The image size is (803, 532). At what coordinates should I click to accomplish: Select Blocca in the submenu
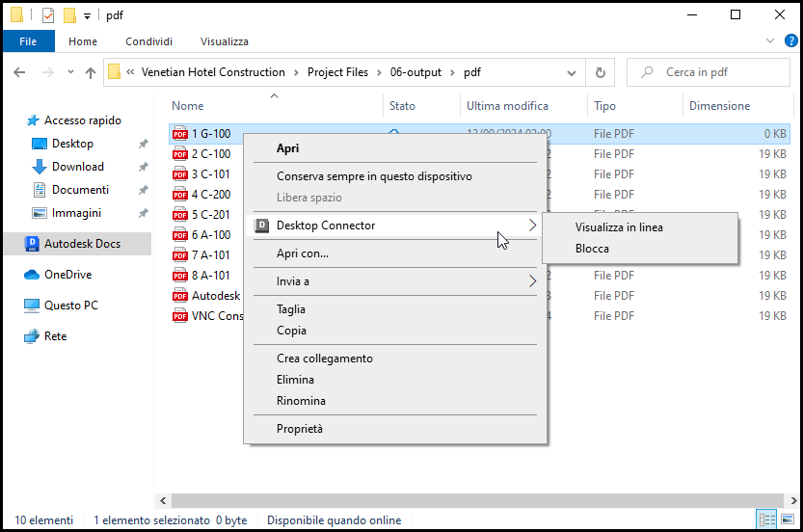point(592,249)
